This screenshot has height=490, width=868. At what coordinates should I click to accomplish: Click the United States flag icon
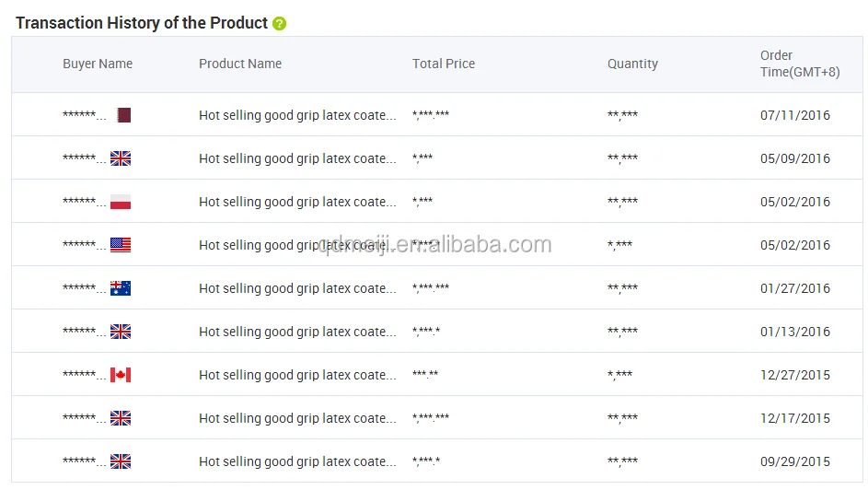[x=121, y=245]
